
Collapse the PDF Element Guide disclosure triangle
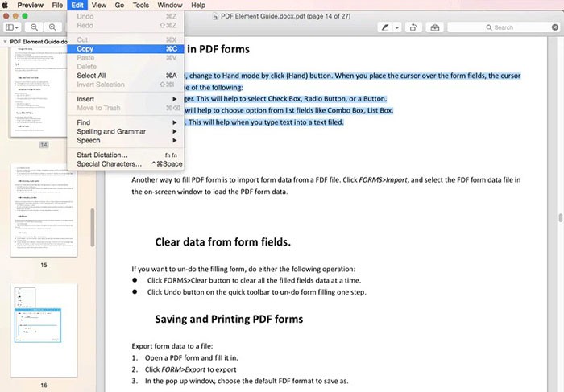tap(5, 41)
